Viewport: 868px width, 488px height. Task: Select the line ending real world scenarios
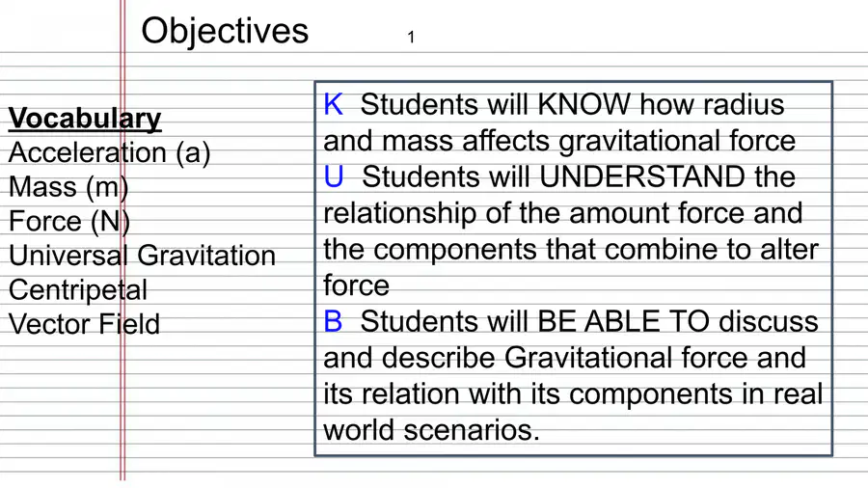pos(431,430)
